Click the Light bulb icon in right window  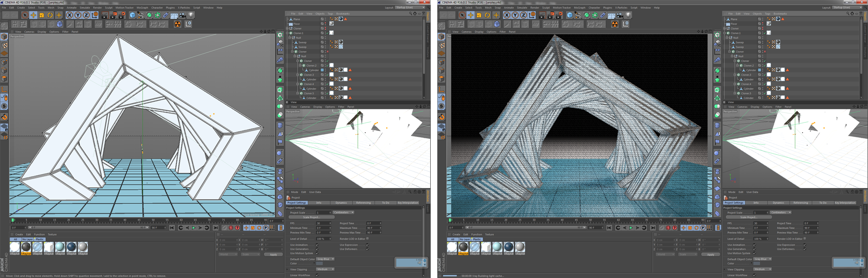[x=628, y=15]
